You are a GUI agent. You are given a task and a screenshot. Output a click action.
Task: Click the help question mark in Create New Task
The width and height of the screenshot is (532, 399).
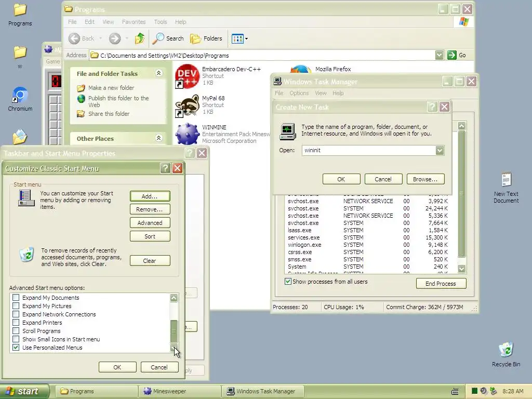point(432,107)
